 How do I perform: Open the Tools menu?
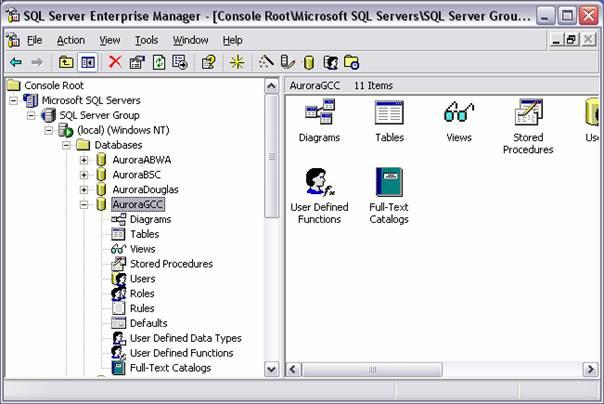point(146,40)
